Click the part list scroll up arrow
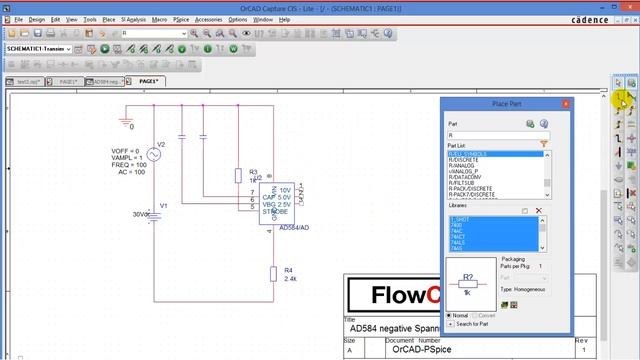 tap(547, 155)
